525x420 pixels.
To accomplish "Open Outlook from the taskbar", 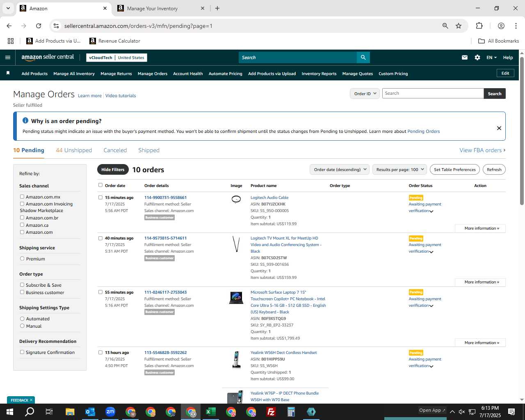I will tap(90, 412).
